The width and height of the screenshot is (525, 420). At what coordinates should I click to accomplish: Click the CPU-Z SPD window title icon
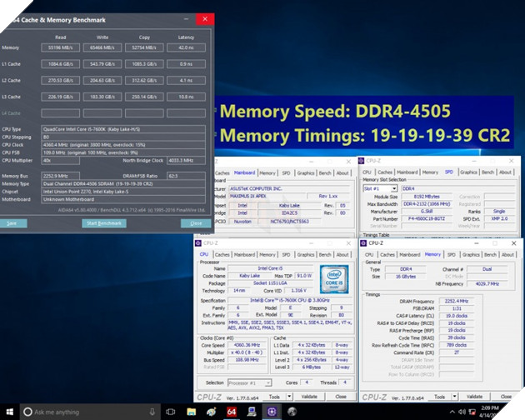[362, 161]
